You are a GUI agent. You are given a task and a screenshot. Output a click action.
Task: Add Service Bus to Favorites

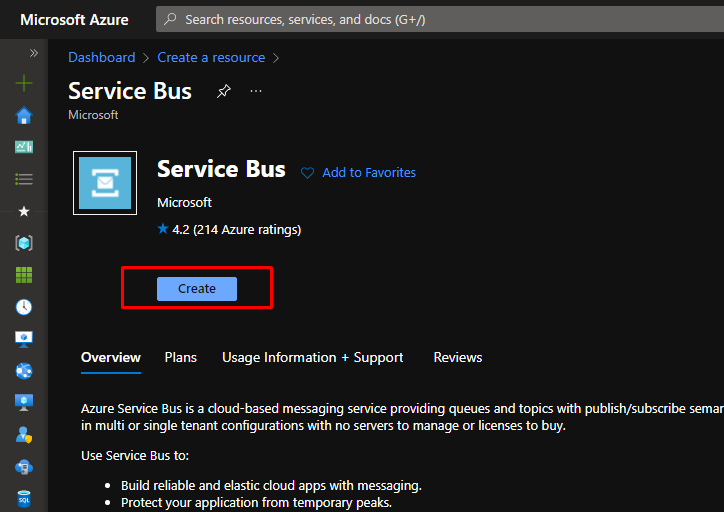click(359, 173)
